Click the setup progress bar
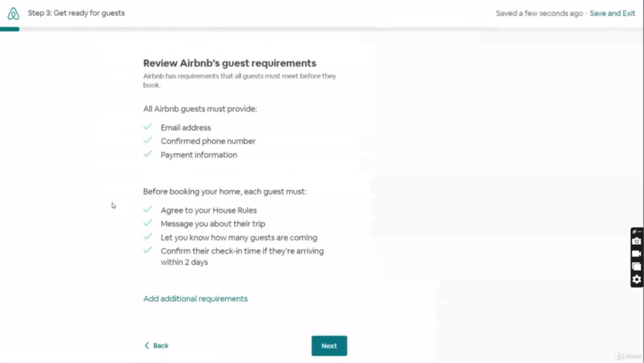Viewport: 644px width, 363px height. point(322,29)
